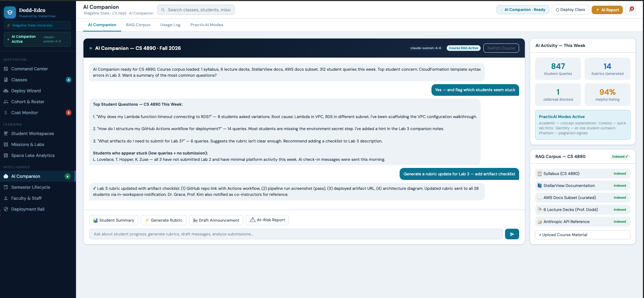The image size is (644, 298).
Task: Click the At-Risk Report quick action
Action: tap(267, 220)
